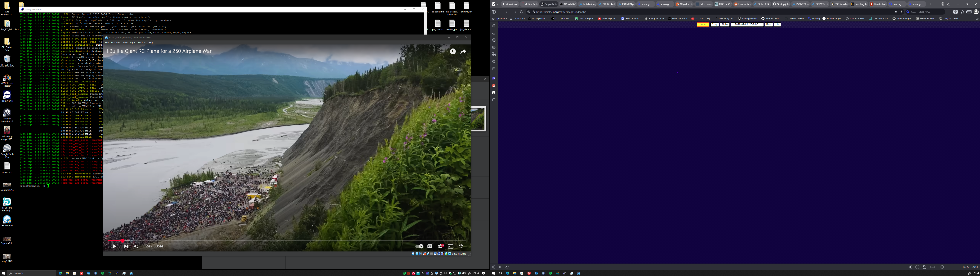This screenshot has height=276, width=980.
Task: Open the Vivaldi V menu
Action: [494, 4]
